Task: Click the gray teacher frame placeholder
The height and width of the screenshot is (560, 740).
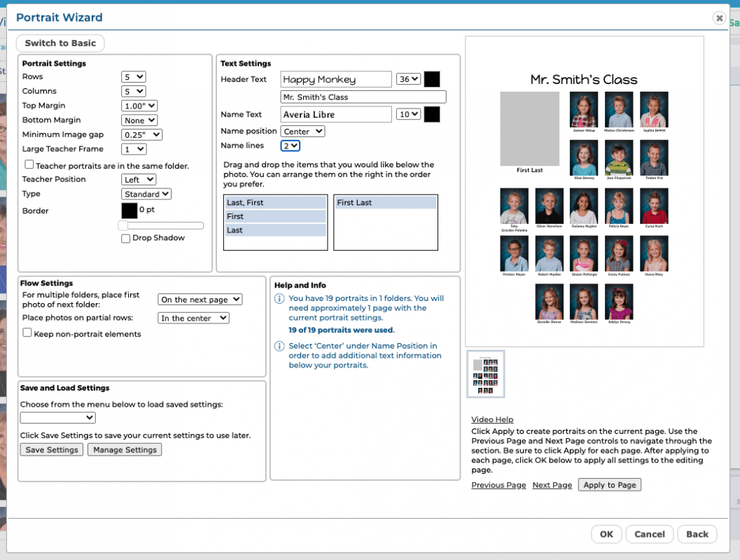Action: click(x=529, y=127)
